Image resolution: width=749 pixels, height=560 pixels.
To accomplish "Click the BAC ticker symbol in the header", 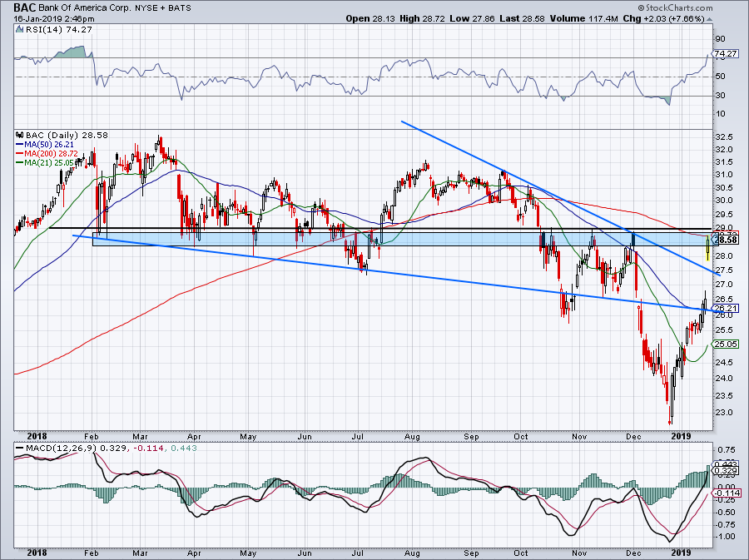I will pos(24,7).
